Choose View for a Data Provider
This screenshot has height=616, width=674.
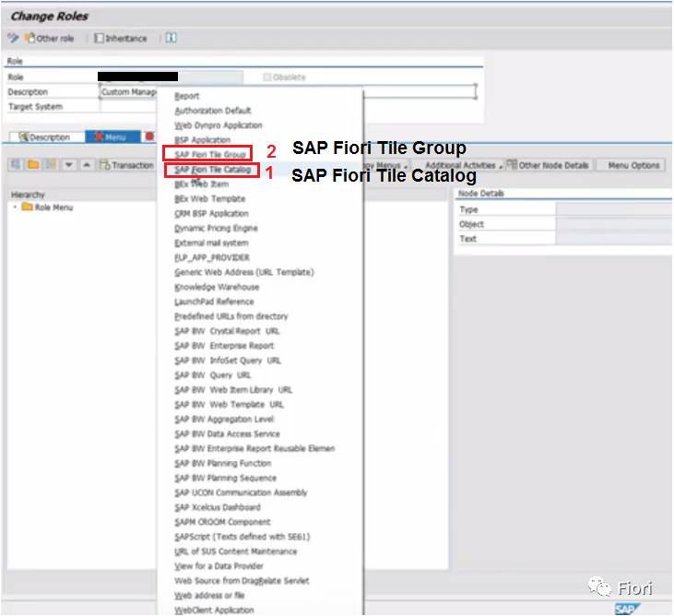pos(219,565)
